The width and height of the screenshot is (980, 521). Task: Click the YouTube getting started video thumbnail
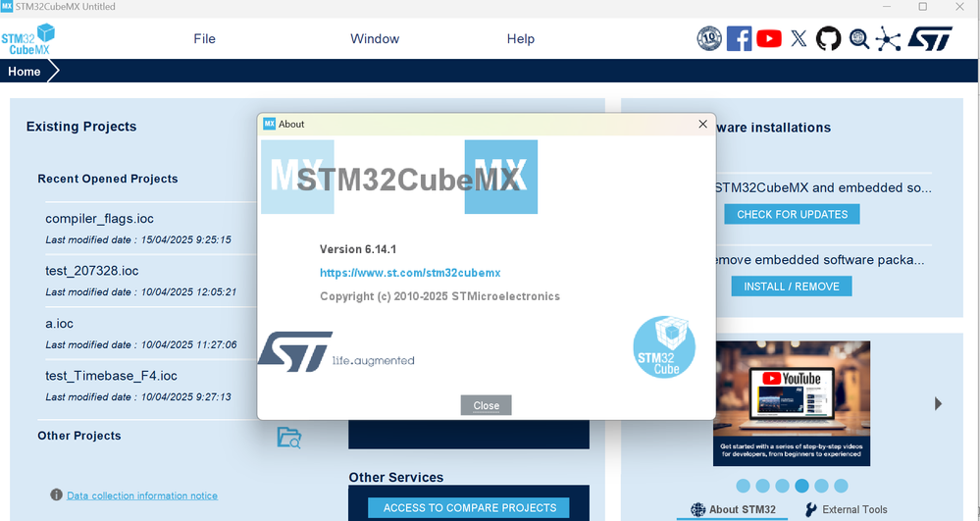pyautogui.click(x=792, y=403)
